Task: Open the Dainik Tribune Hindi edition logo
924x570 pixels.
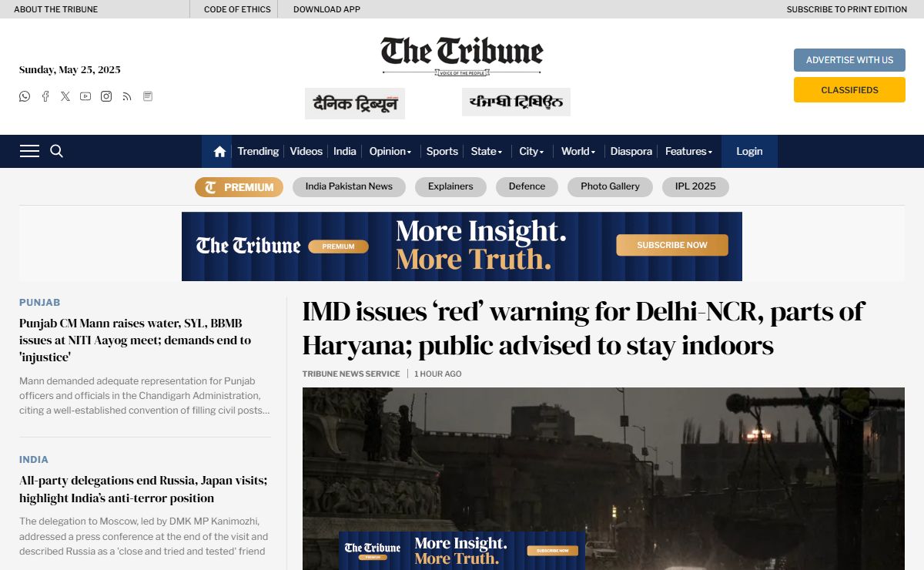Action: (355, 103)
